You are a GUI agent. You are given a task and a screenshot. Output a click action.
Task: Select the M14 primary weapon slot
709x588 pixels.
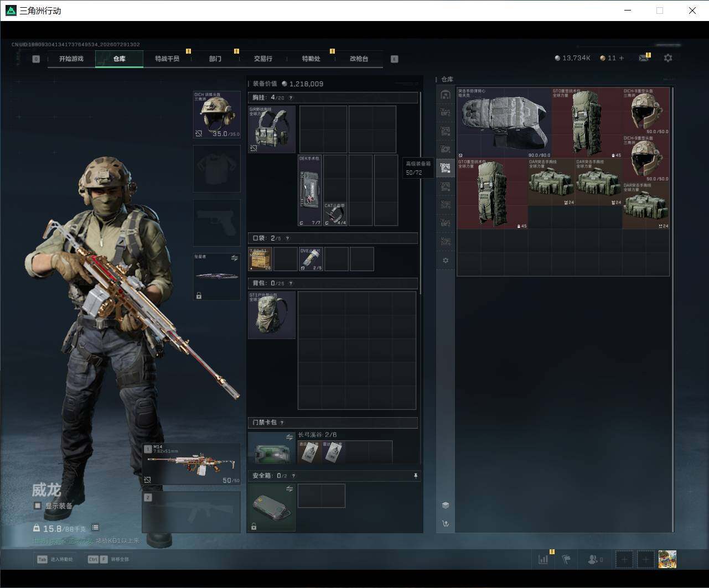[192, 464]
